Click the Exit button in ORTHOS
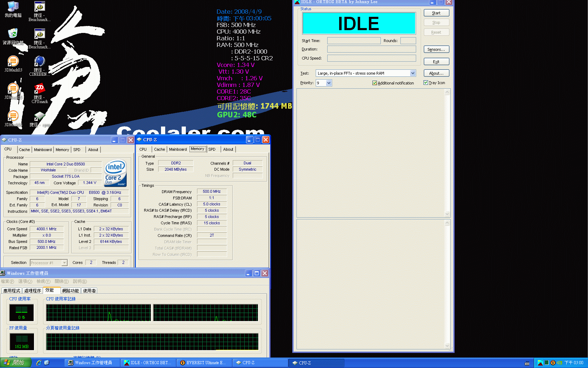The height and width of the screenshot is (368, 588). pos(436,62)
